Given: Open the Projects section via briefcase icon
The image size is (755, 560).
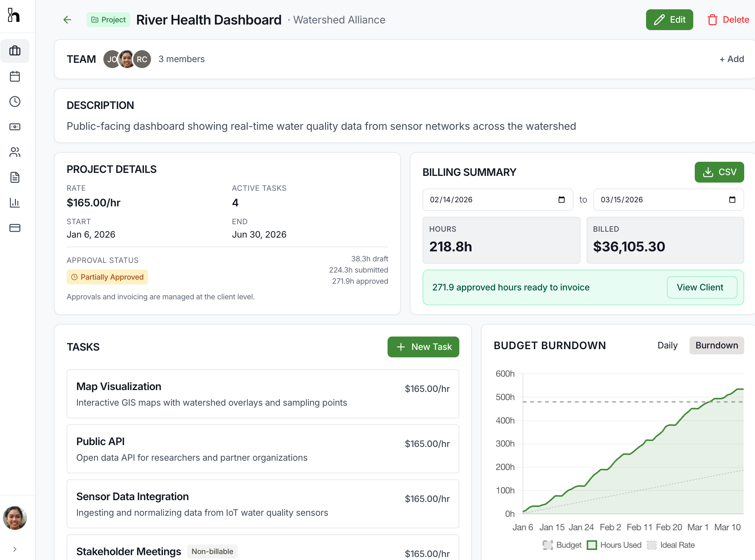Looking at the screenshot, I should [x=15, y=51].
